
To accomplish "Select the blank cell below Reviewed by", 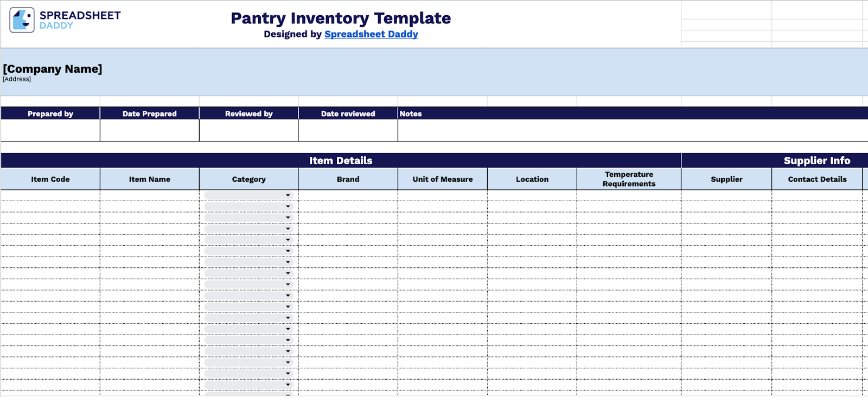I will 248,131.
